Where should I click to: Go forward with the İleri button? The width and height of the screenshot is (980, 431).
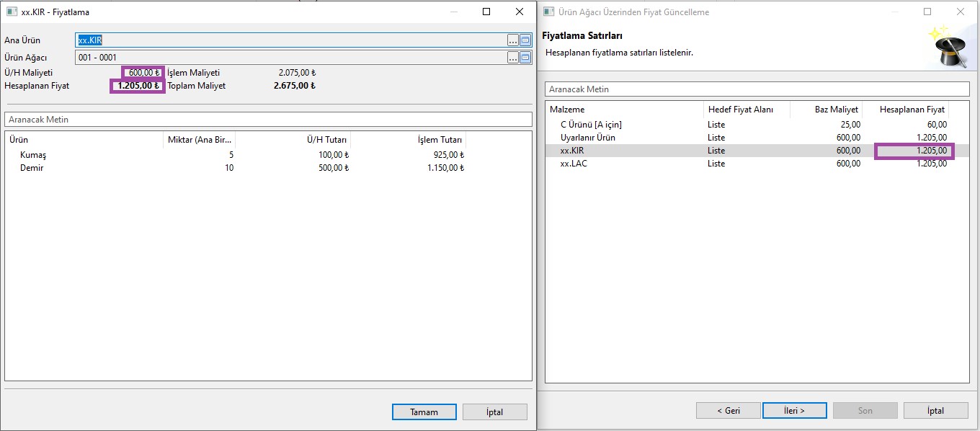point(794,411)
